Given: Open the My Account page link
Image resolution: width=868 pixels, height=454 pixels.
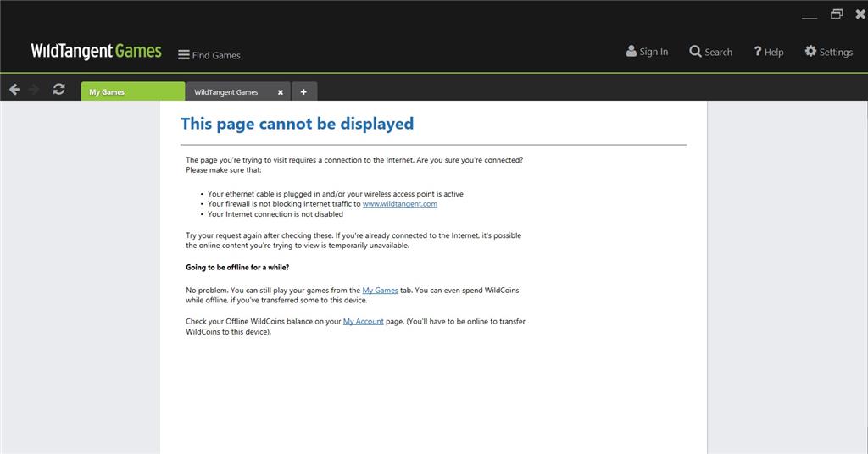Looking at the screenshot, I should [x=363, y=322].
